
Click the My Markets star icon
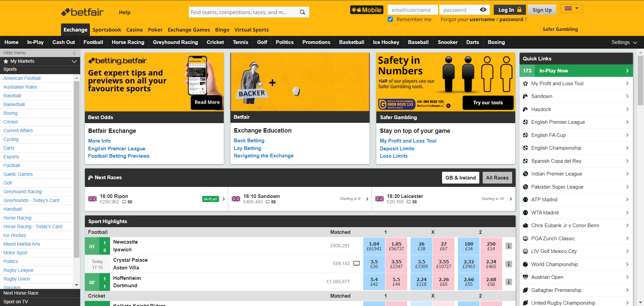6,61
